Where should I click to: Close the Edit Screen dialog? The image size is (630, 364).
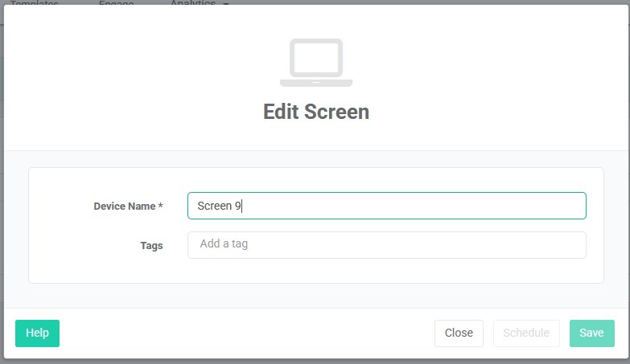[459, 333]
